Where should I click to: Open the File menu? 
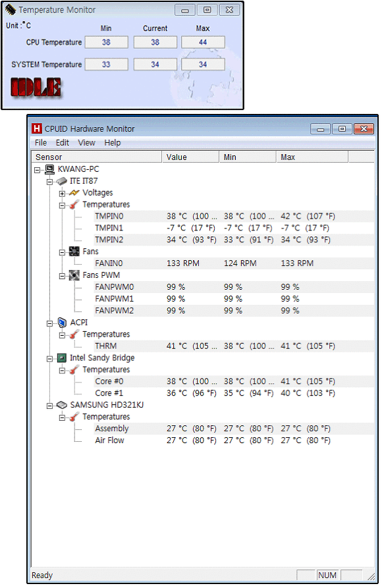(41, 143)
